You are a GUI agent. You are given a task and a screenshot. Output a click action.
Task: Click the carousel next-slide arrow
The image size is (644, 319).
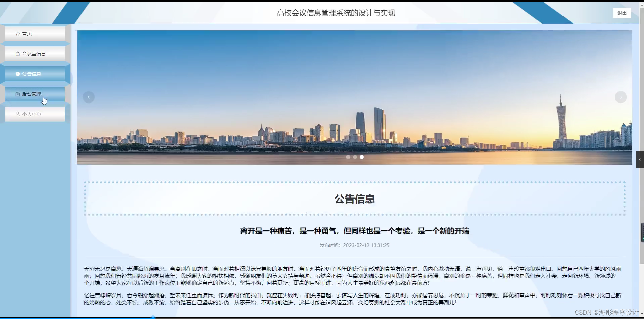pyautogui.click(x=621, y=97)
